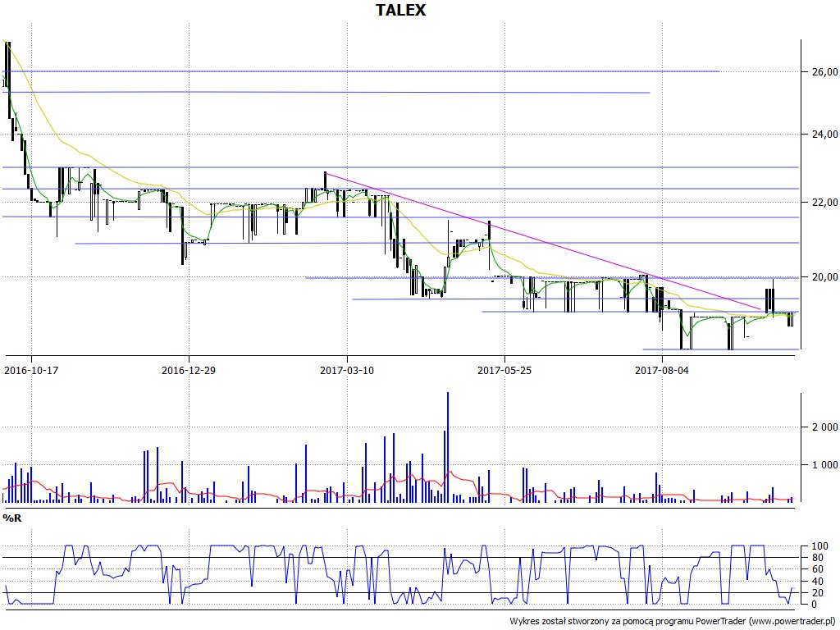Click the 80 level on %R axis
Image resolution: width=840 pixels, height=630 pixels.
click(x=818, y=558)
